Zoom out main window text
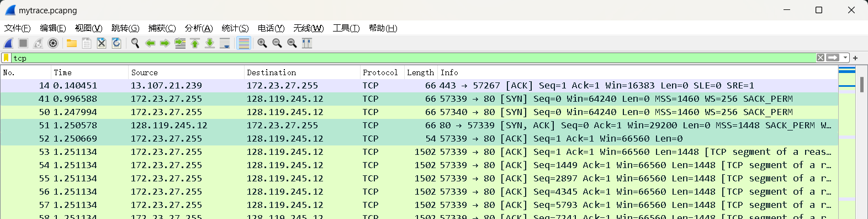 (277, 43)
